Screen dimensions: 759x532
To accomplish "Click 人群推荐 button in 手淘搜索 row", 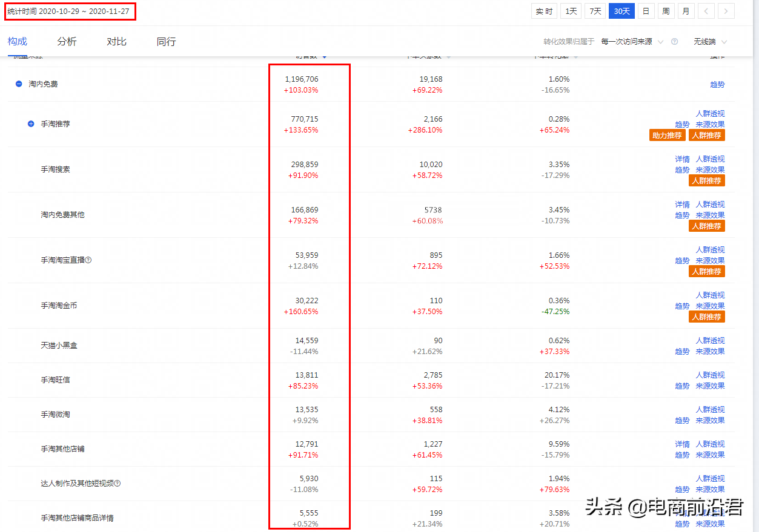I will 706,180.
